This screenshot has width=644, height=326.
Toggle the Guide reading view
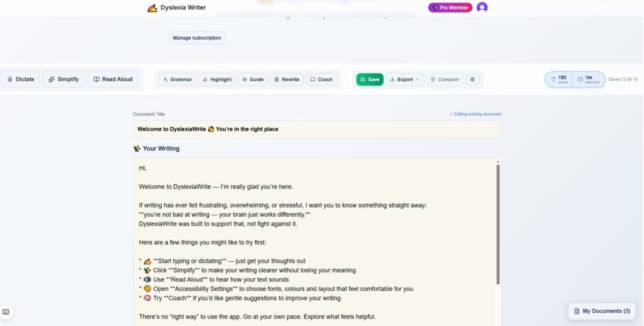point(252,79)
